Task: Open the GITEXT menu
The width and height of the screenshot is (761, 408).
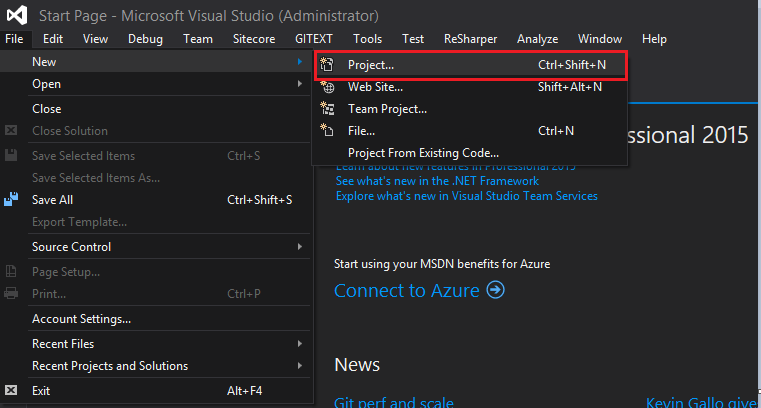Action: 314,39
